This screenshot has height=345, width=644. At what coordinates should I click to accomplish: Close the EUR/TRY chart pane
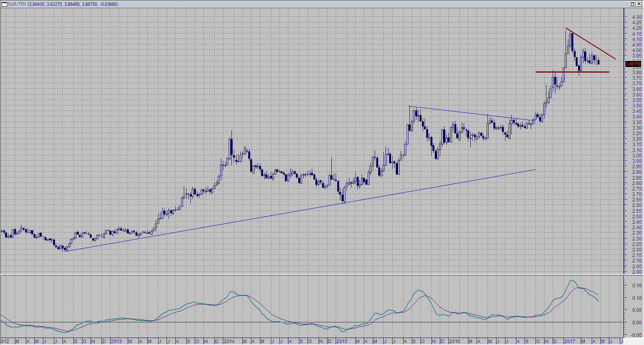click(x=639, y=4)
